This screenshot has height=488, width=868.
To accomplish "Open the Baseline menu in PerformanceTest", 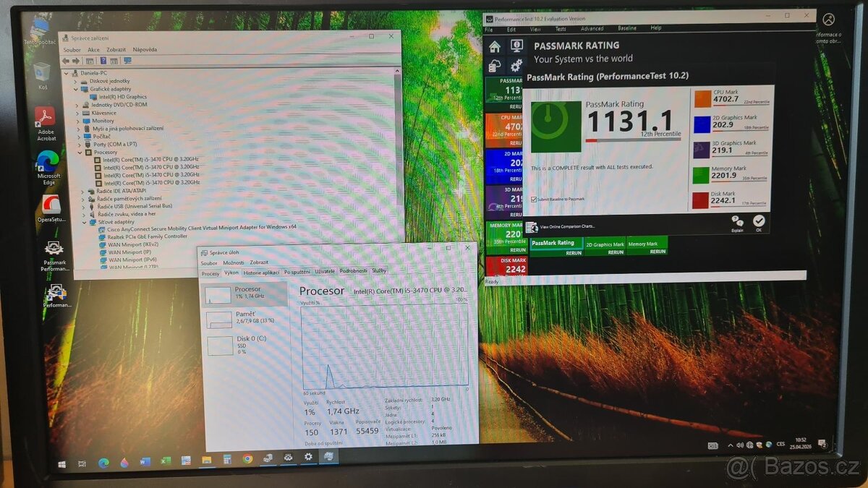I will pyautogui.click(x=627, y=28).
